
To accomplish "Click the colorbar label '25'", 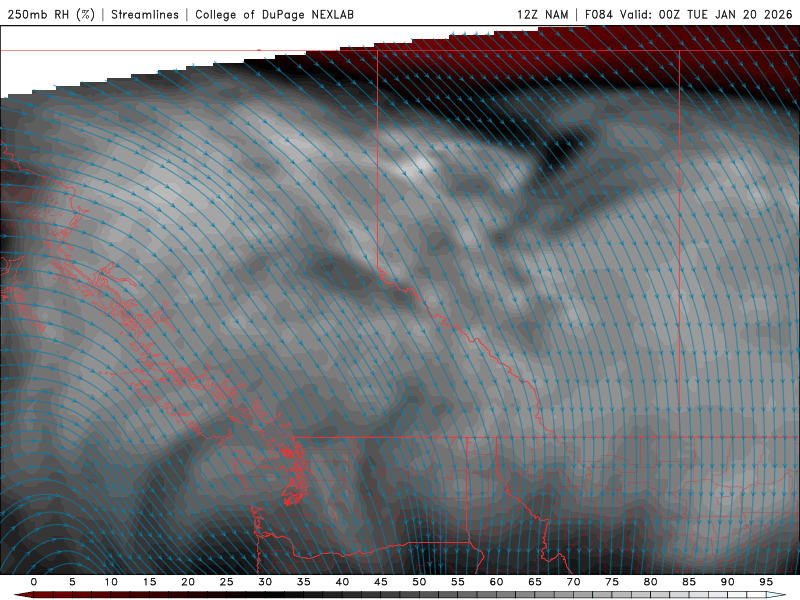I will (x=226, y=582).
